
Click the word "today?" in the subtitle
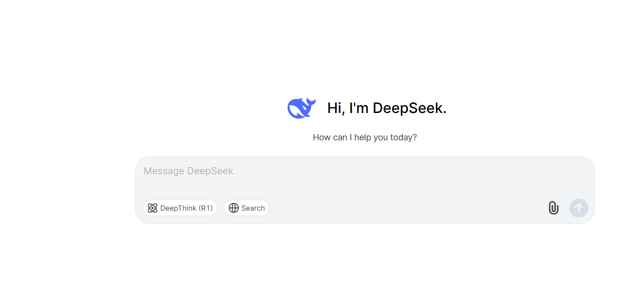(403, 137)
